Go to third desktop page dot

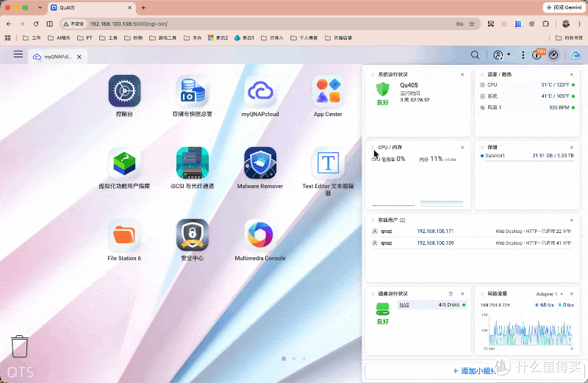(x=304, y=359)
